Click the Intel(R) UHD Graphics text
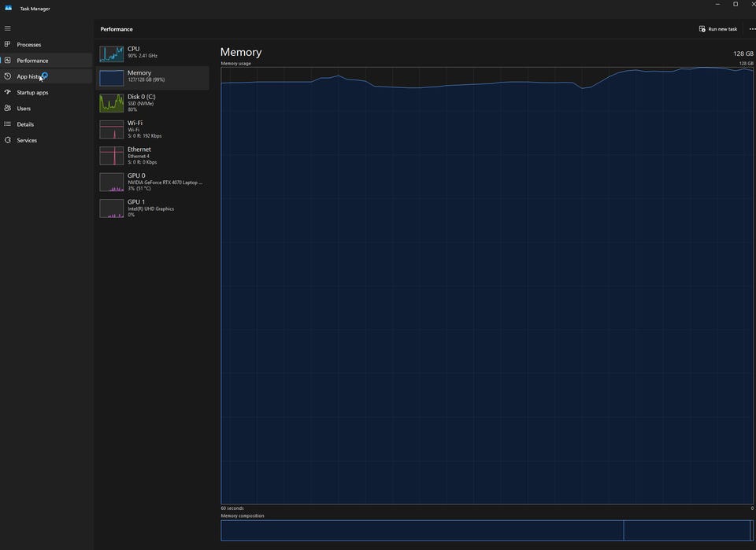Screen dimensions: 756x550 (x=151, y=209)
